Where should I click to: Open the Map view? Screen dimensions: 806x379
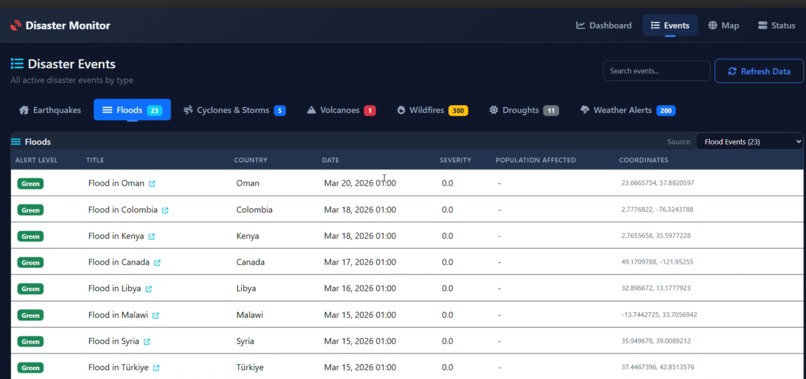(x=723, y=25)
